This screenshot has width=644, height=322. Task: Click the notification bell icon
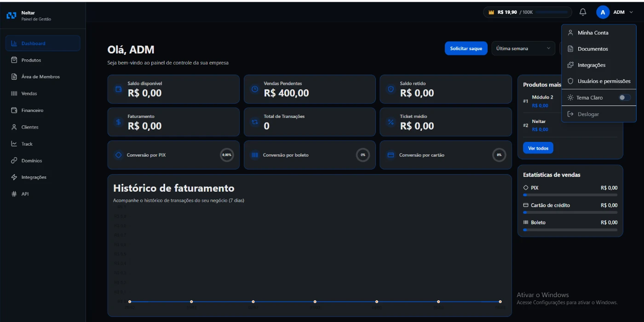click(x=583, y=12)
